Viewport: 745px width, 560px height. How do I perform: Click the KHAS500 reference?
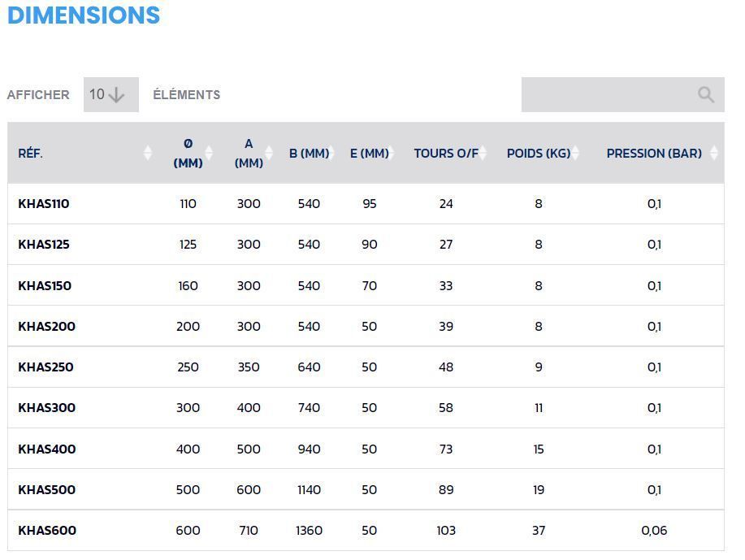click(46, 490)
